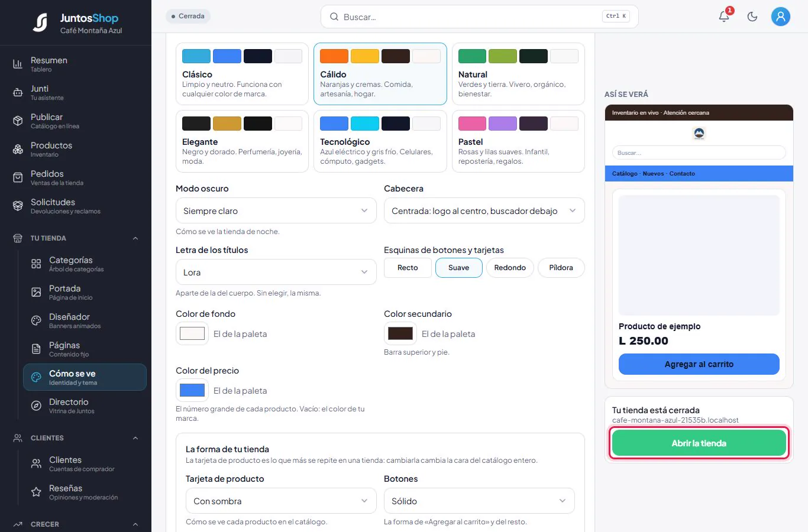The image size is (808, 532).
Task: Click the Reseñas star icon
Action: 36,492
